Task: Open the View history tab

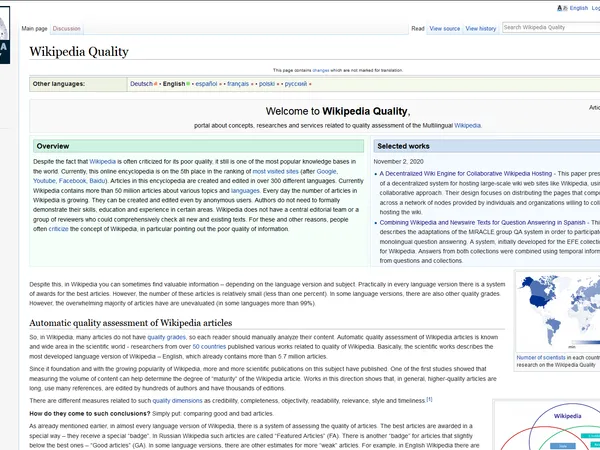Action: [481, 29]
